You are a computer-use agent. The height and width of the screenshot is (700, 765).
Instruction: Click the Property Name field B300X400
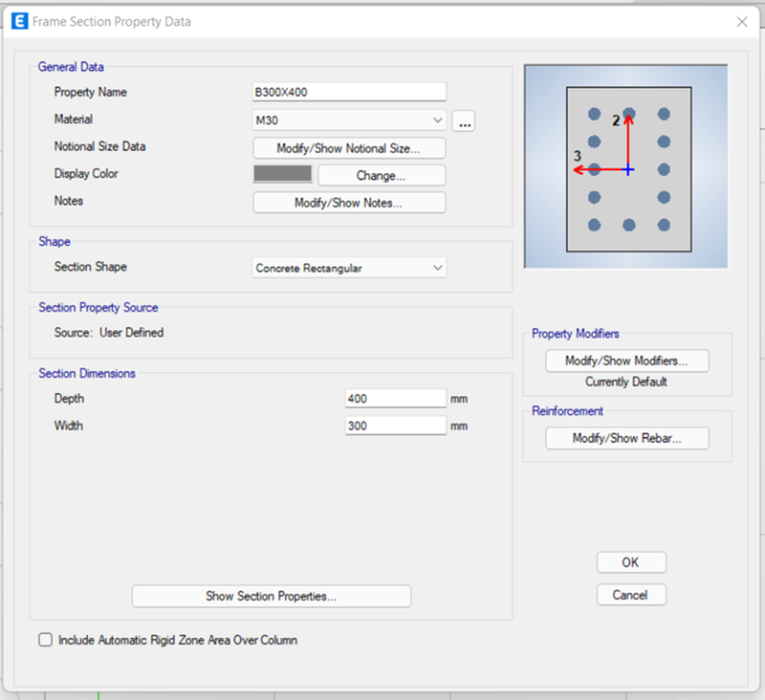point(349,92)
